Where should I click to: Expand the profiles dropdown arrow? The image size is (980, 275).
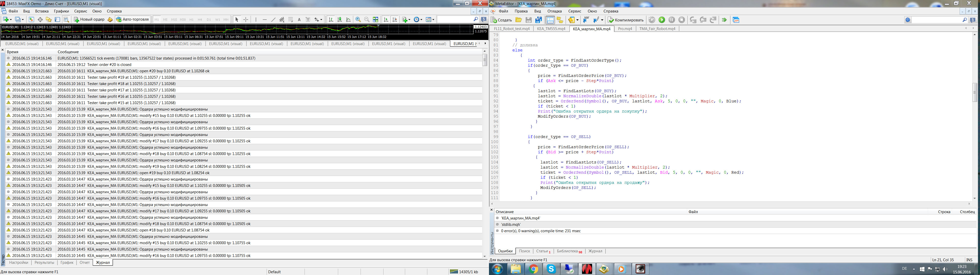(22, 19)
